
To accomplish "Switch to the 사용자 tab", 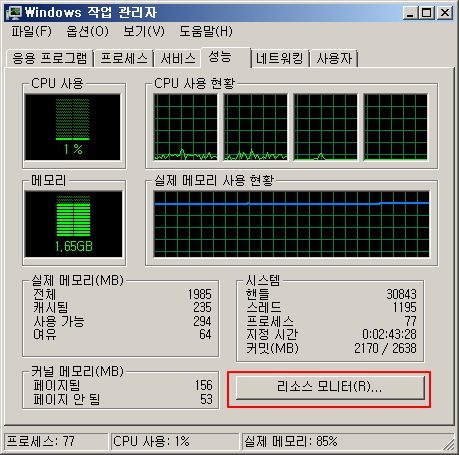I will [x=334, y=59].
